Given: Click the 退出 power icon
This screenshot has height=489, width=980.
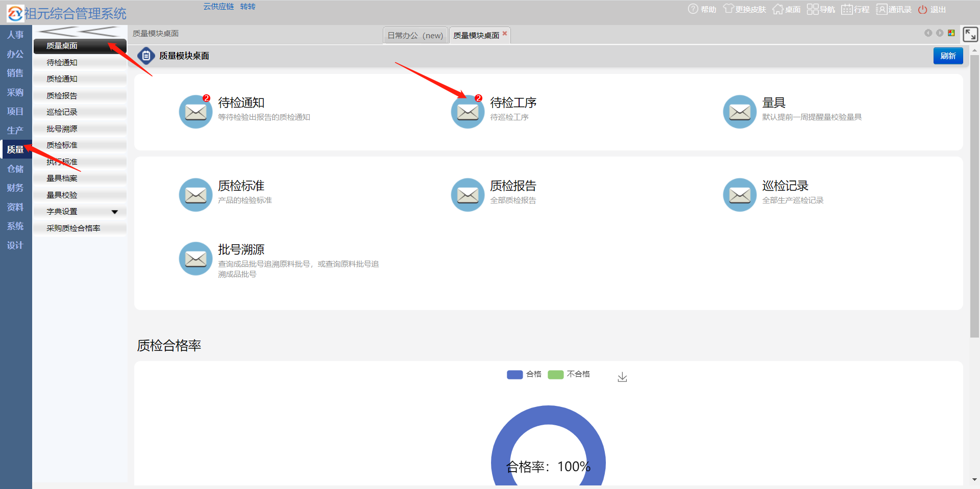Looking at the screenshot, I should click(x=922, y=9).
